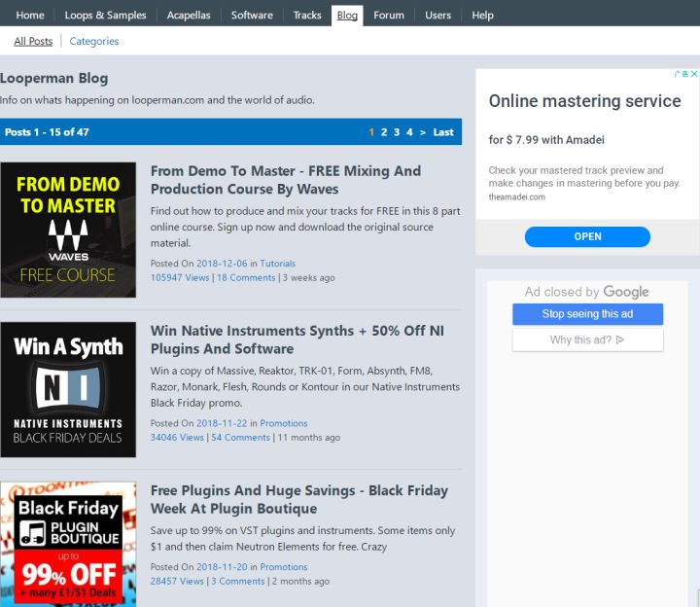The image size is (700, 607).
Task: Open the Win A Synth thumbnail image
Action: coord(68,389)
